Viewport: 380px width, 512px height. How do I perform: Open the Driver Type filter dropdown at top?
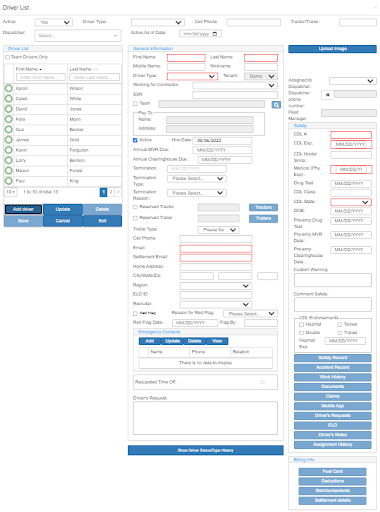pyautogui.click(x=158, y=22)
